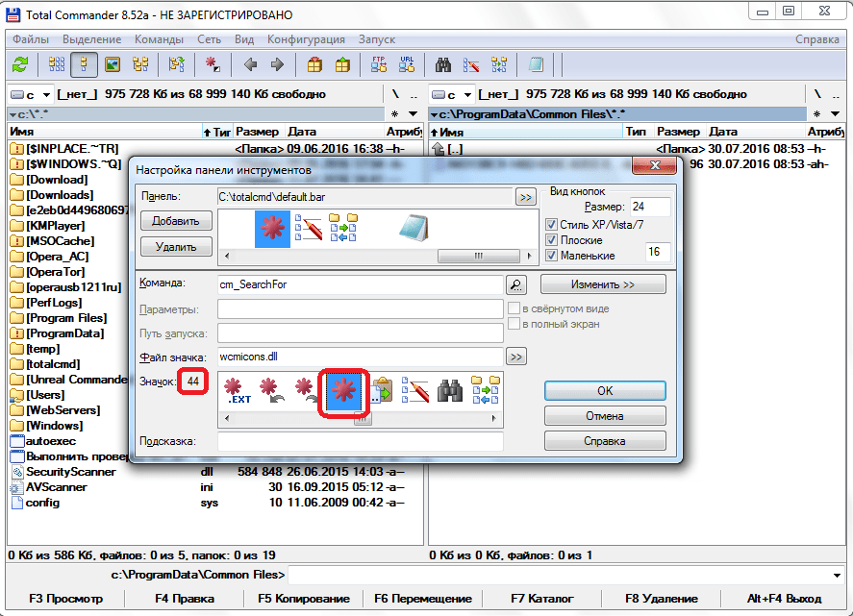Viewport: 853px width, 616px height.
Task: Click magnifier button next to Команда field
Action: click(x=516, y=284)
